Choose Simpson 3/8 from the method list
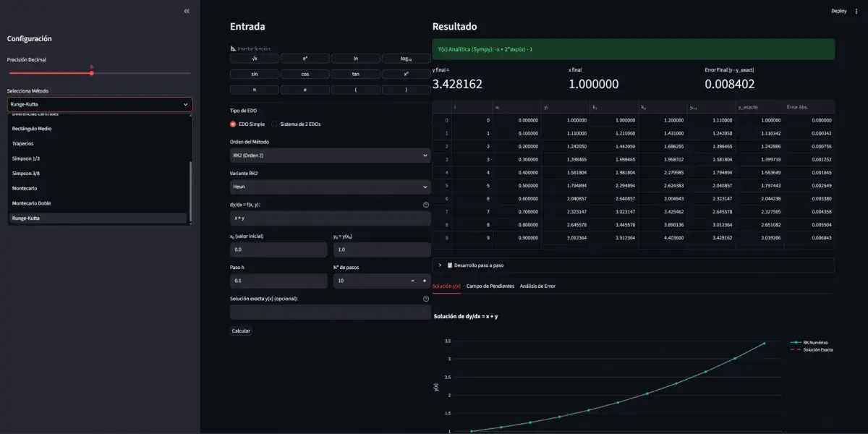868x434 pixels. tap(98, 174)
